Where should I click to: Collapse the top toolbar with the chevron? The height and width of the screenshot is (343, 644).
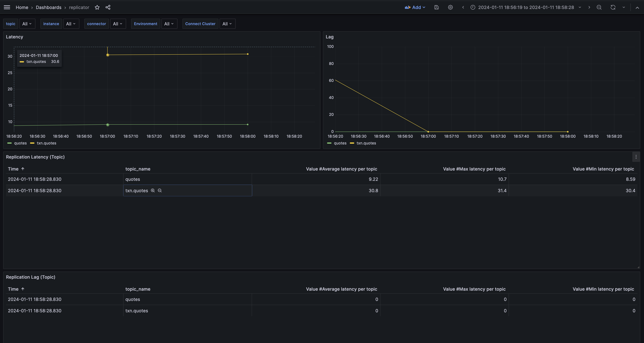click(x=637, y=7)
